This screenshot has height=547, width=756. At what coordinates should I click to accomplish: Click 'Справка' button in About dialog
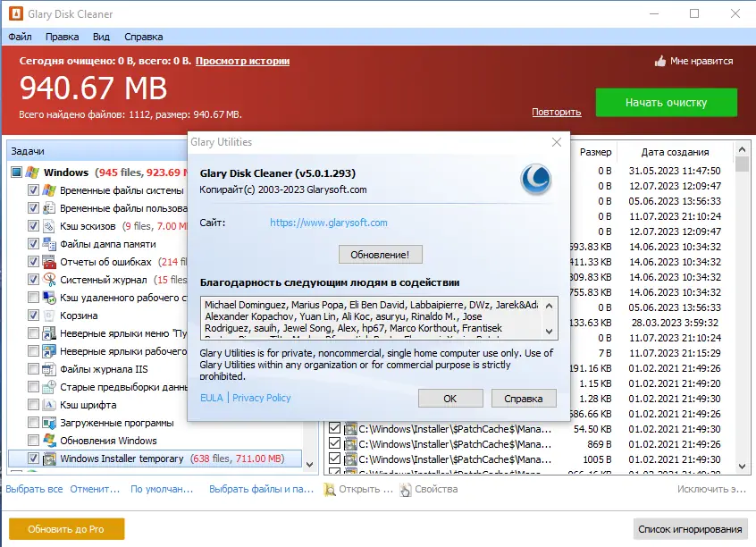point(524,399)
